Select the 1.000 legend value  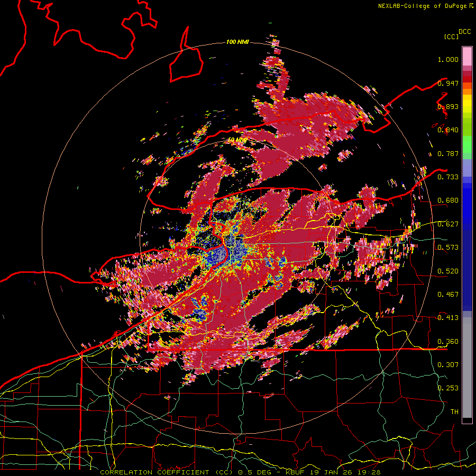448,59
